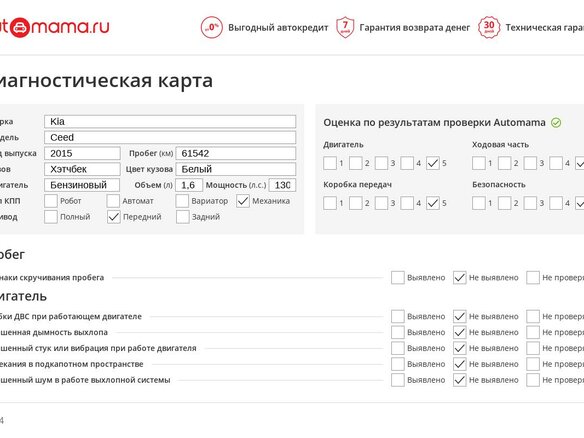Select rating 2 under Безопасность
This screenshot has width=584, height=438.
coord(505,203)
